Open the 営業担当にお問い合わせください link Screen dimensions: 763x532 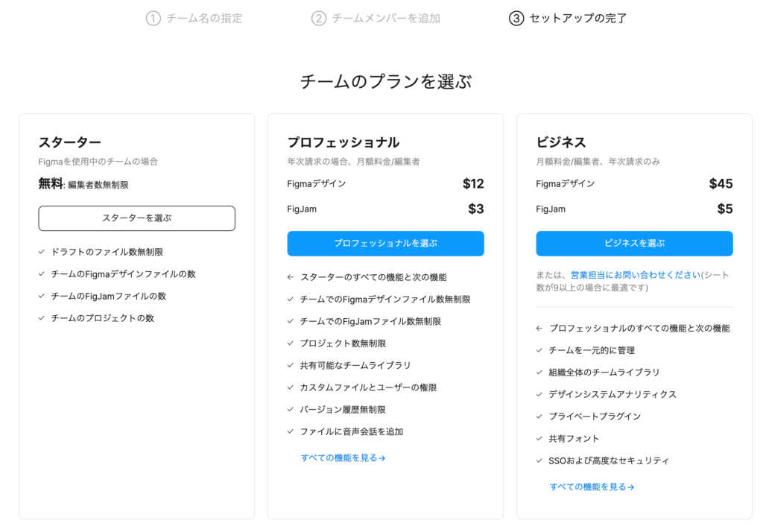point(635,275)
